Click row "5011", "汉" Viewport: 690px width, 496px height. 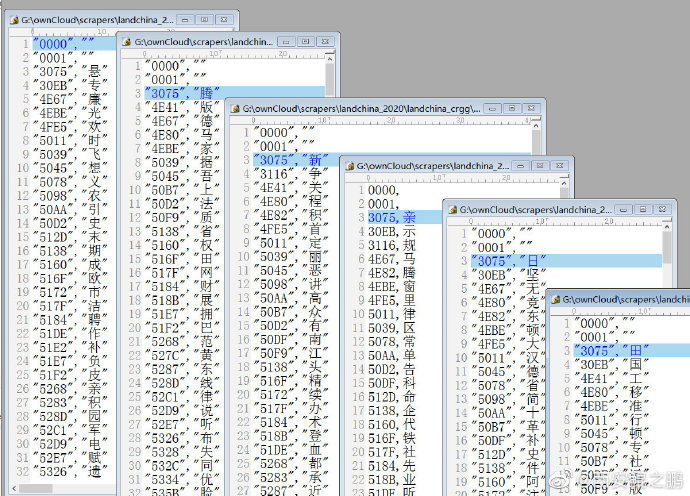(509, 358)
